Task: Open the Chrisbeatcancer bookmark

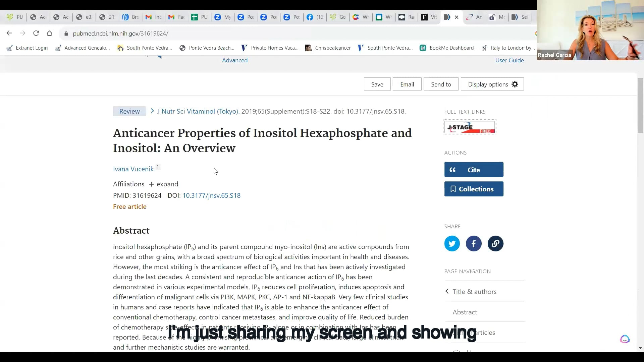Action: pyautogui.click(x=329, y=48)
